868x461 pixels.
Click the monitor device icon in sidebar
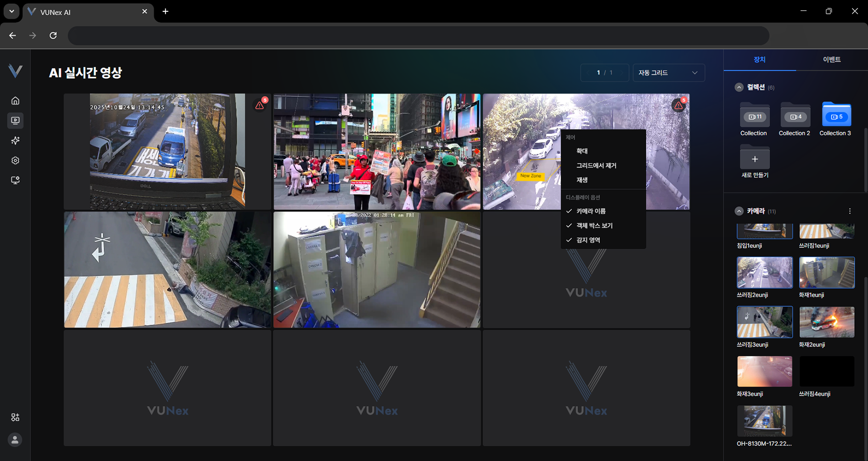pos(15,180)
